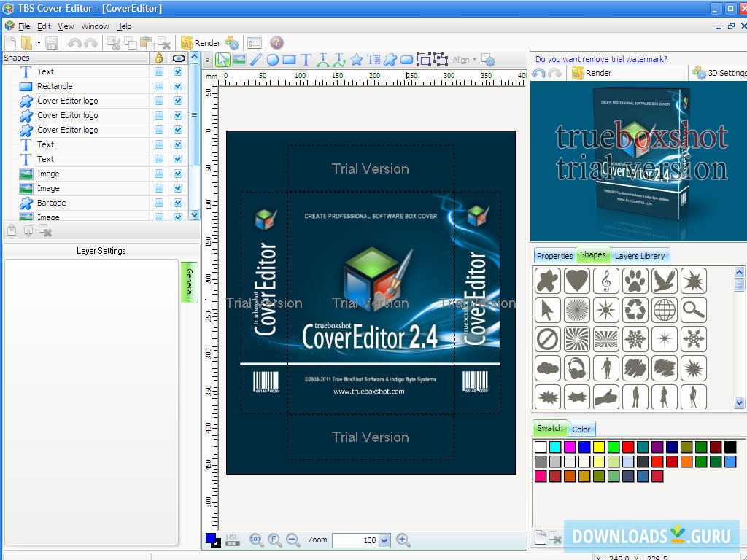
Task: Click the help question mark icon
Action: click(276, 43)
